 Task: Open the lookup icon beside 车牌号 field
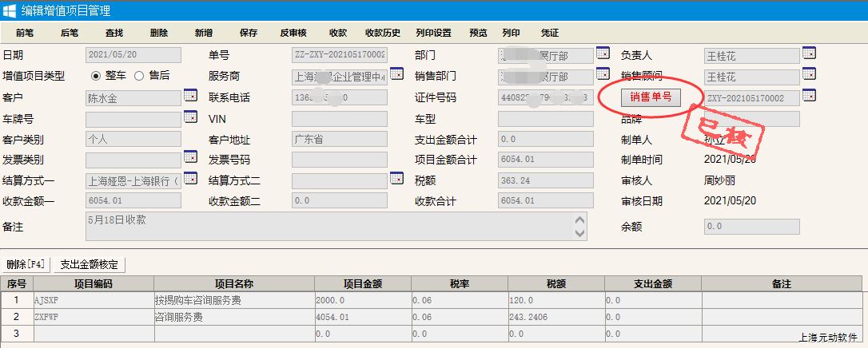(x=190, y=117)
